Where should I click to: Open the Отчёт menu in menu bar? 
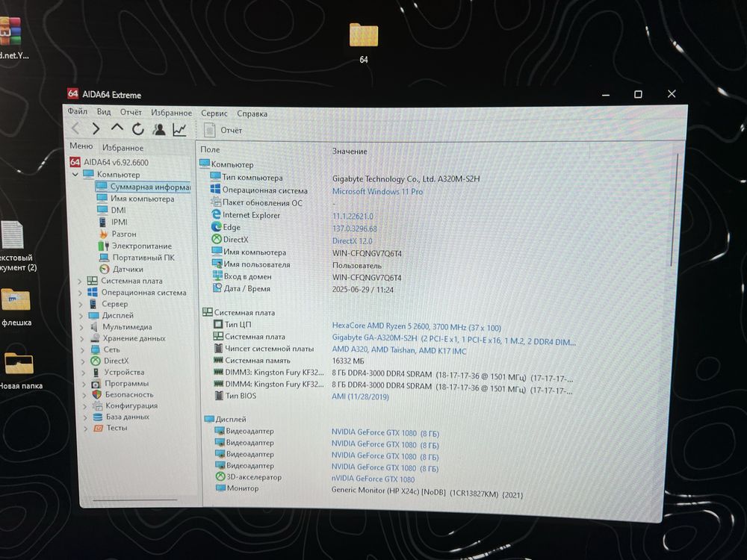[x=131, y=113]
